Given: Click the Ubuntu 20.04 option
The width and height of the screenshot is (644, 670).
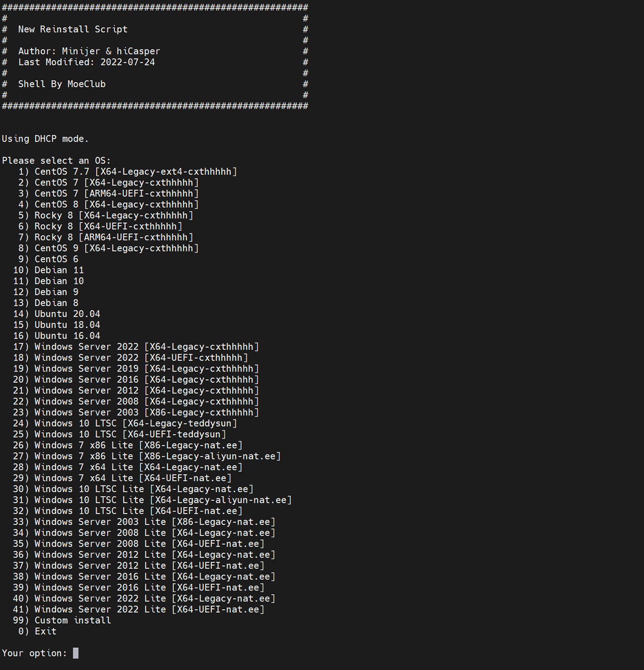Looking at the screenshot, I should (56, 314).
